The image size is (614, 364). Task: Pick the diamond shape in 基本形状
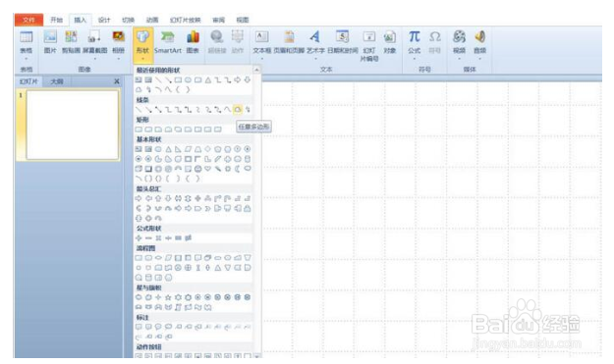[208, 149]
